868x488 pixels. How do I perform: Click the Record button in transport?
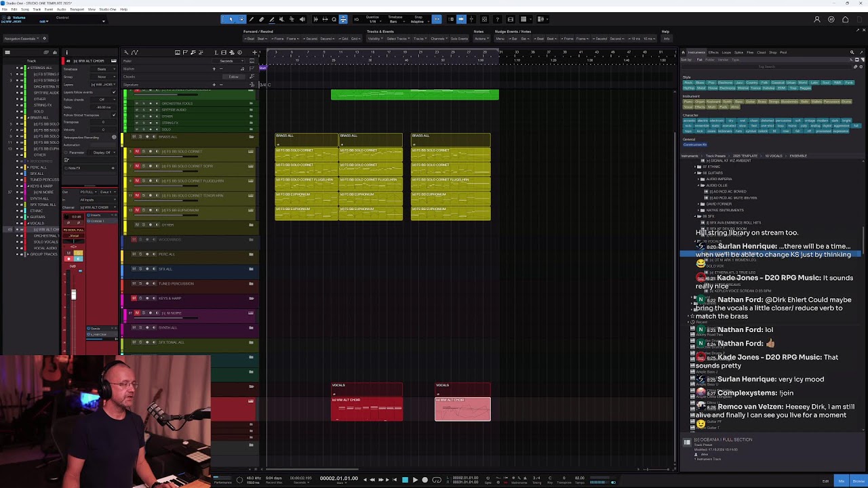[425, 480]
